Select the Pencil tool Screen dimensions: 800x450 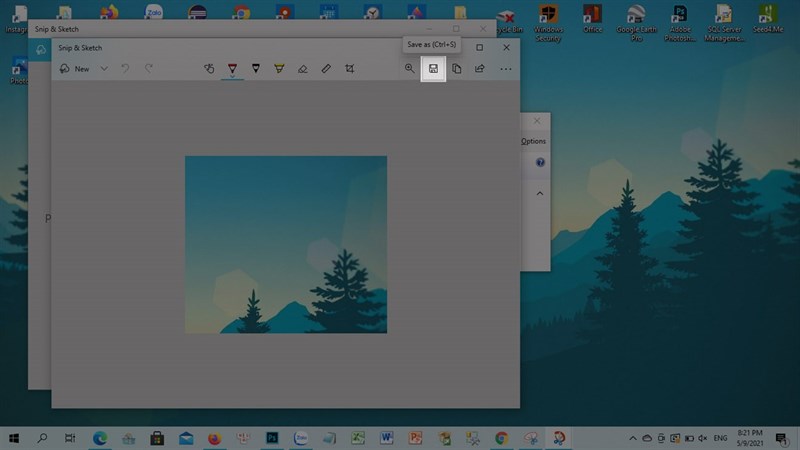click(x=256, y=69)
